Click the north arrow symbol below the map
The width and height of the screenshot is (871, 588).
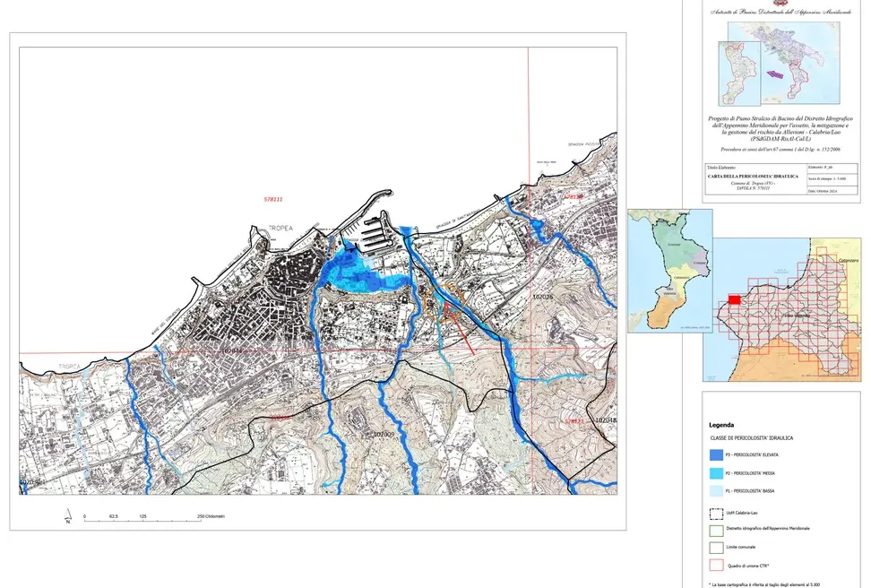click(66, 517)
